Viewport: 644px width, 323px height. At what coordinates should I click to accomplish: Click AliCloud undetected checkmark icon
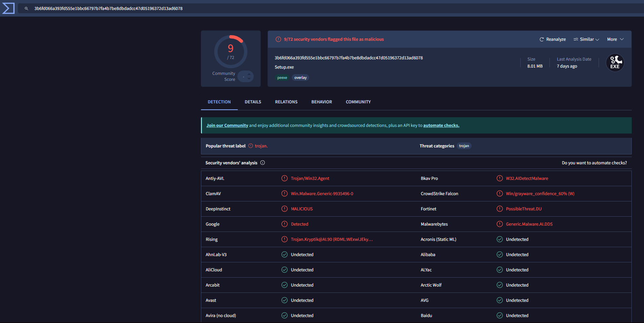coord(285,270)
